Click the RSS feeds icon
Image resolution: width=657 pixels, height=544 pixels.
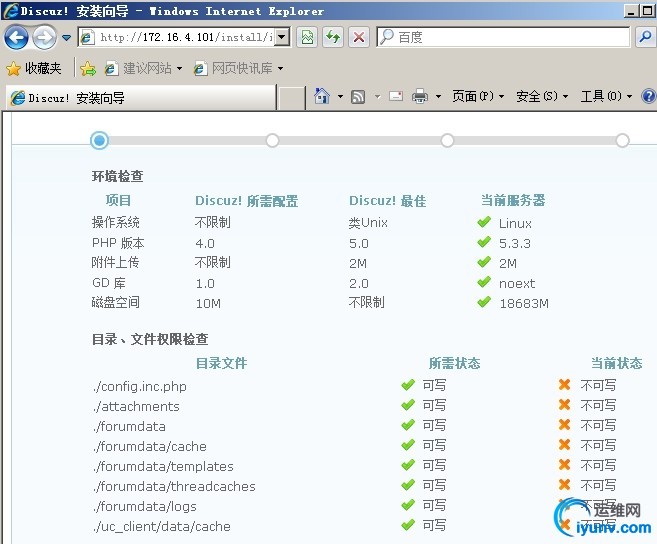pos(358,97)
